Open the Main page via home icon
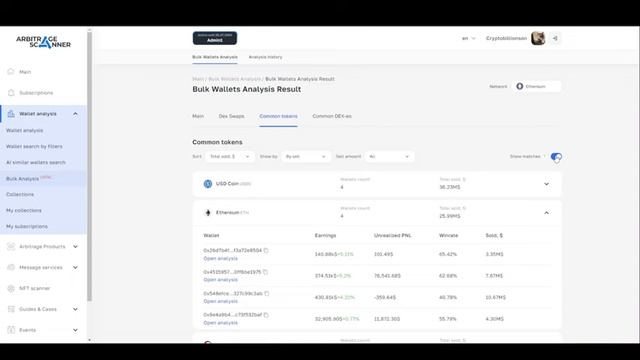Viewport: 640px width, 360px height. 11,72
